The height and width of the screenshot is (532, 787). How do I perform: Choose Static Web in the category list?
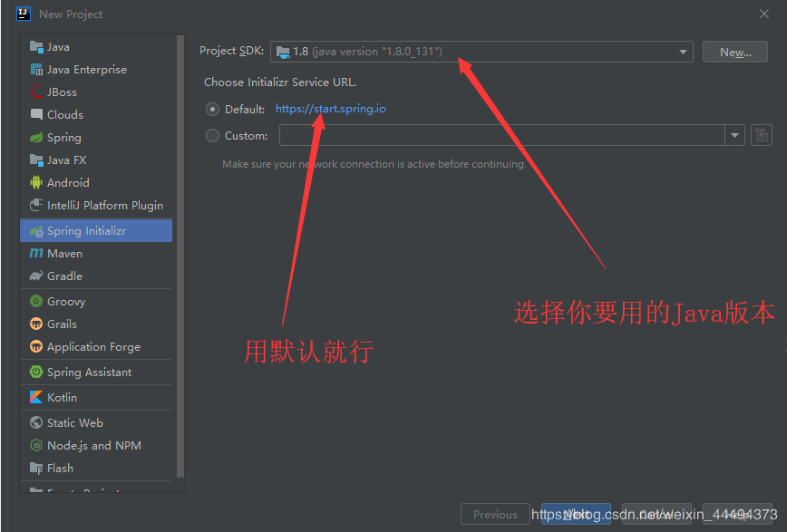pyautogui.click(x=96, y=422)
